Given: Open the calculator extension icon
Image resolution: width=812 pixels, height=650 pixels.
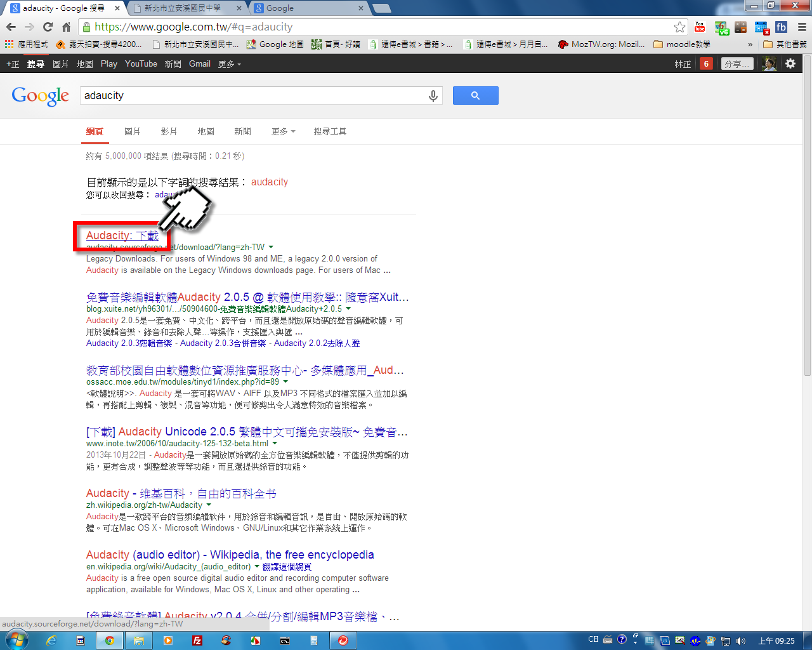Looking at the screenshot, I should coord(740,27).
